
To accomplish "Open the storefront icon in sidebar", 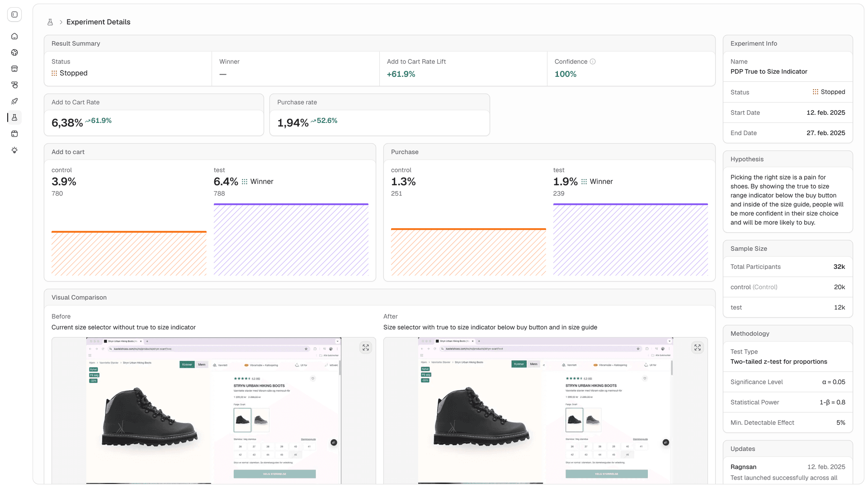I will coord(14,69).
